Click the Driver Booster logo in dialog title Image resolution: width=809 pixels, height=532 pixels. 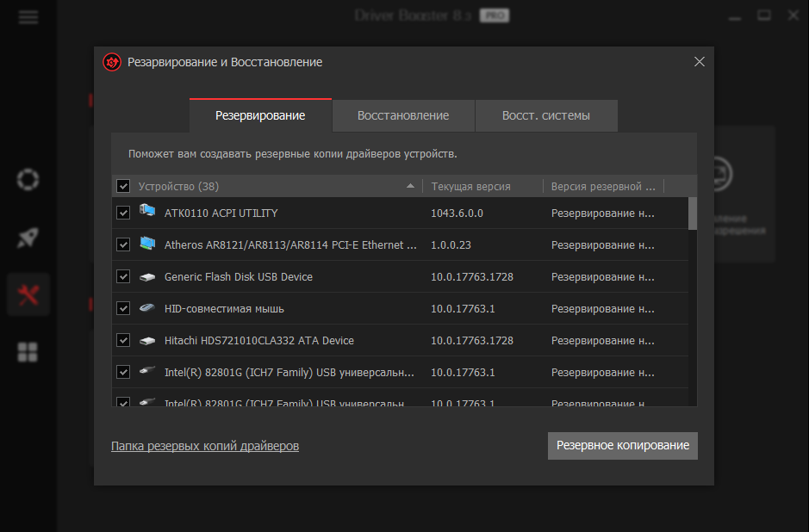pyautogui.click(x=112, y=62)
